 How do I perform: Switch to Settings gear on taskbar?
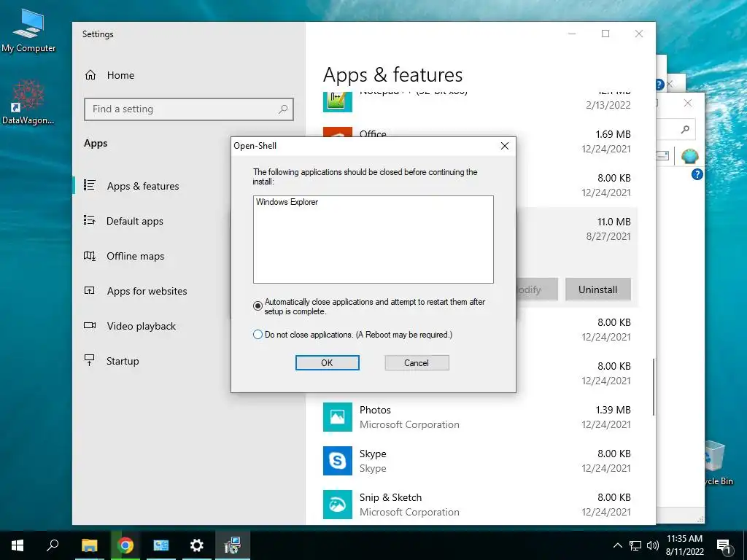197,545
